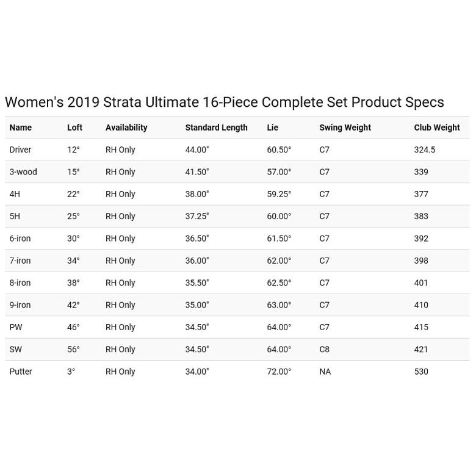The image size is (476, 476).
Task: Click the 4H row name
Action: click(15, 194)
